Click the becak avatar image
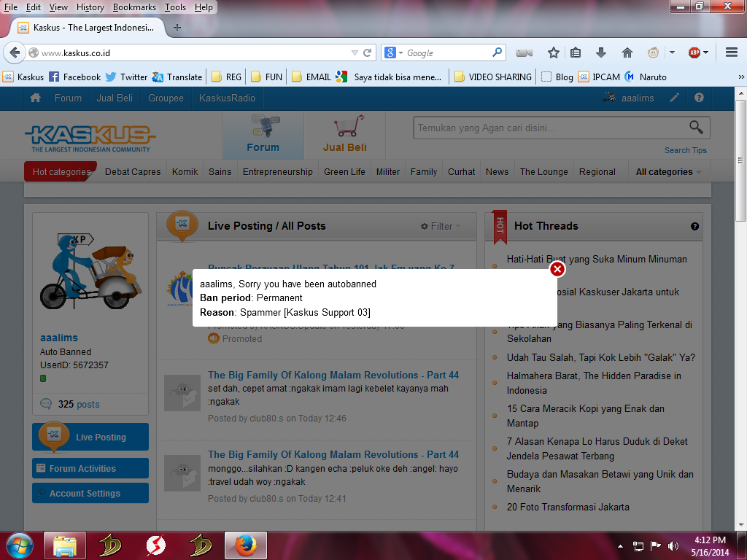 pos(90,271)
